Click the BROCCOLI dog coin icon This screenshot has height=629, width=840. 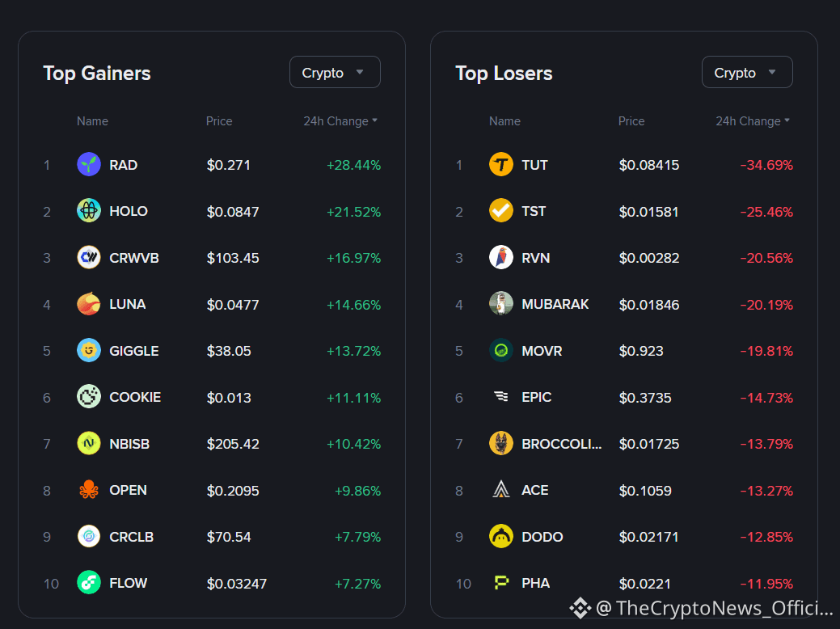[x=501, y=444]
